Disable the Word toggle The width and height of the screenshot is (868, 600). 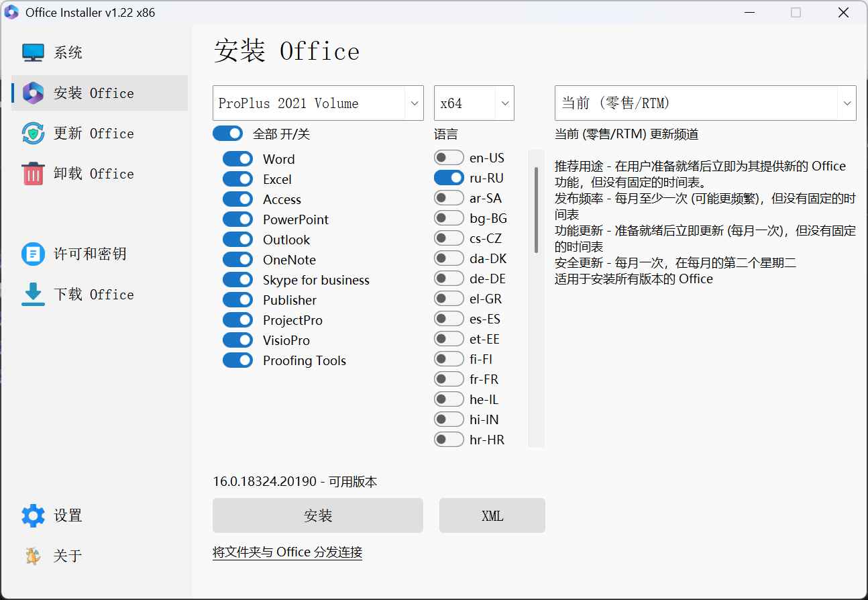coord(237,158)
